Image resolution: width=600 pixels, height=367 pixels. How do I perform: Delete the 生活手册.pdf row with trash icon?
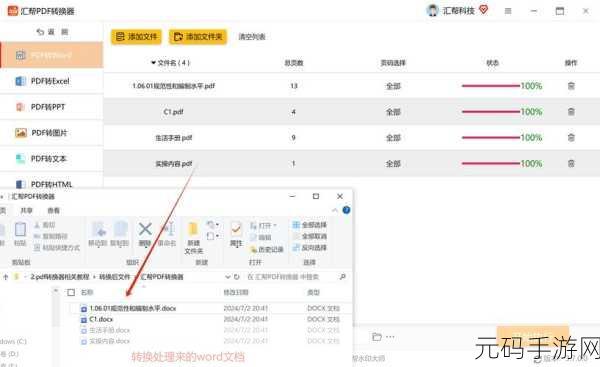571,137
